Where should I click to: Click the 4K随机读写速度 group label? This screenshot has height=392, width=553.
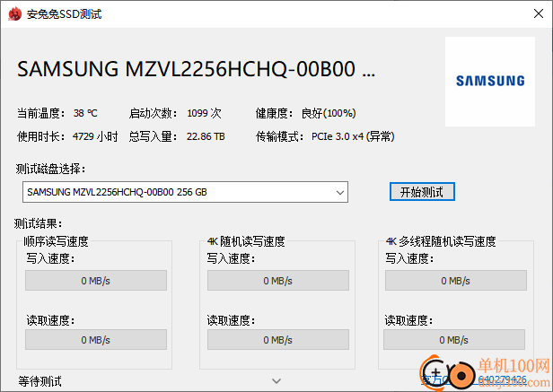pos(246,241)
